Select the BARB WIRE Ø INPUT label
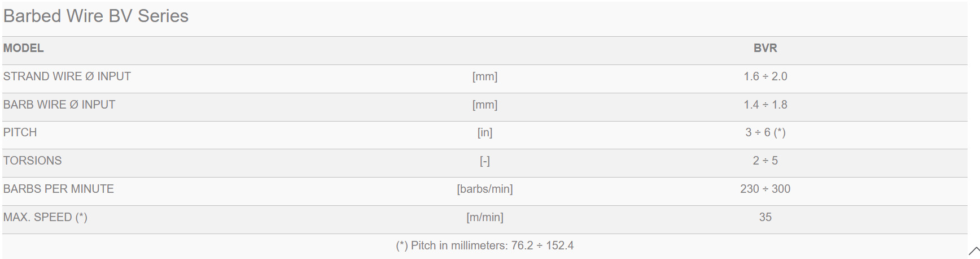This screenshot has height=259, width=980. click(59, 105)
